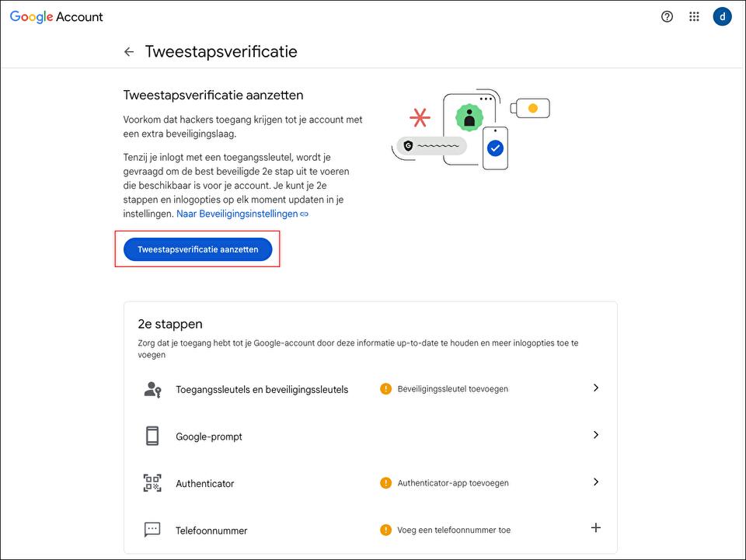Open the account avatar 'd'

click(x=722, y=16)
